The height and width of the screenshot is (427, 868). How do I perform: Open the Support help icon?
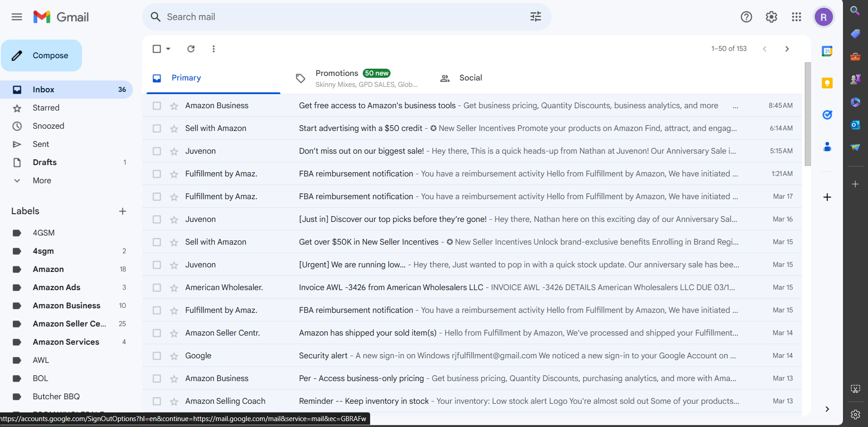pos(746,17)
